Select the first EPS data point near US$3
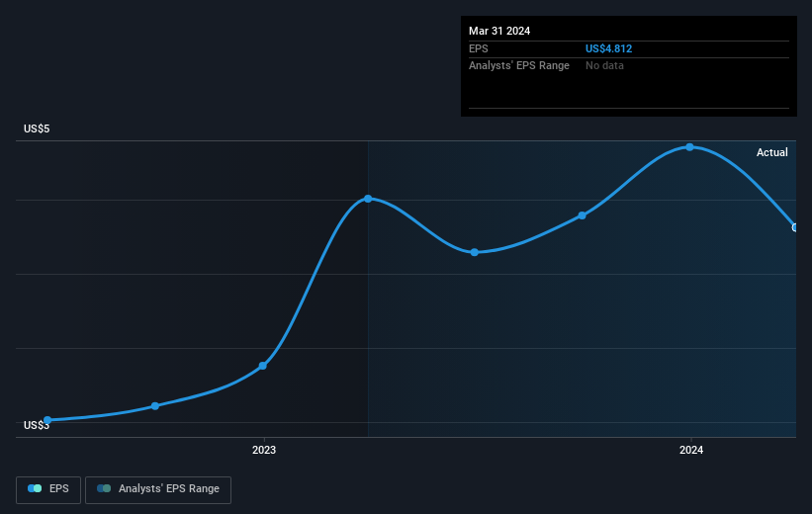 (47, 420)
